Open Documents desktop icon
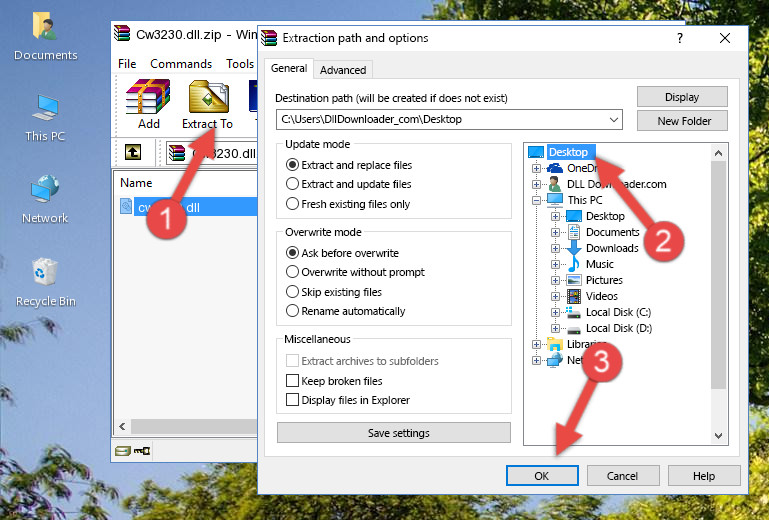The image size is (769, 520). pos(45,37)
